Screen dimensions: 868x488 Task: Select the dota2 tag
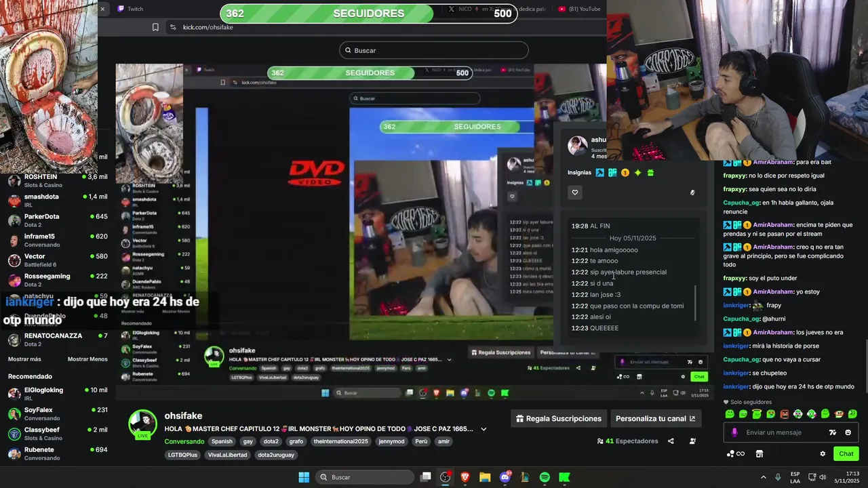coord(271,441)
